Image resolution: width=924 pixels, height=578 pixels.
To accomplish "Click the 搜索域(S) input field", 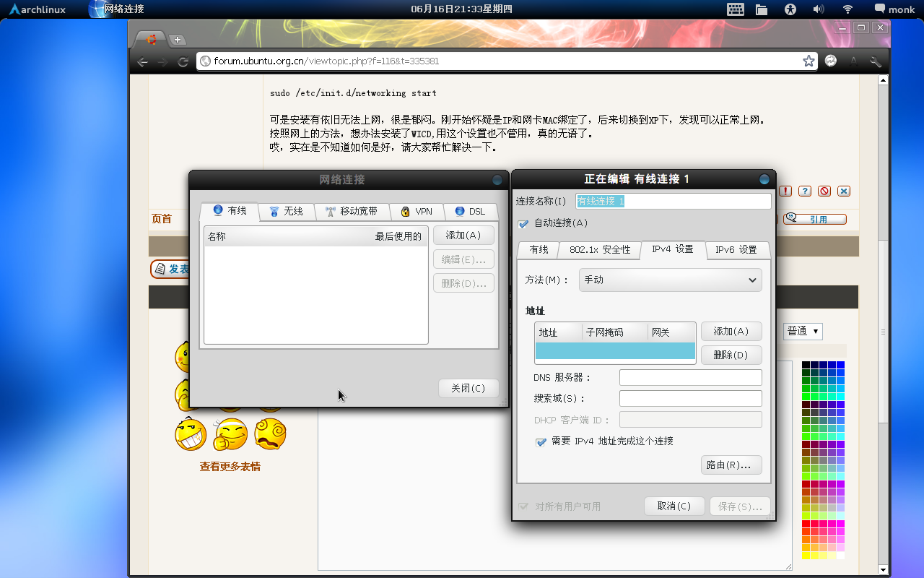I will (x=691, y=398).
